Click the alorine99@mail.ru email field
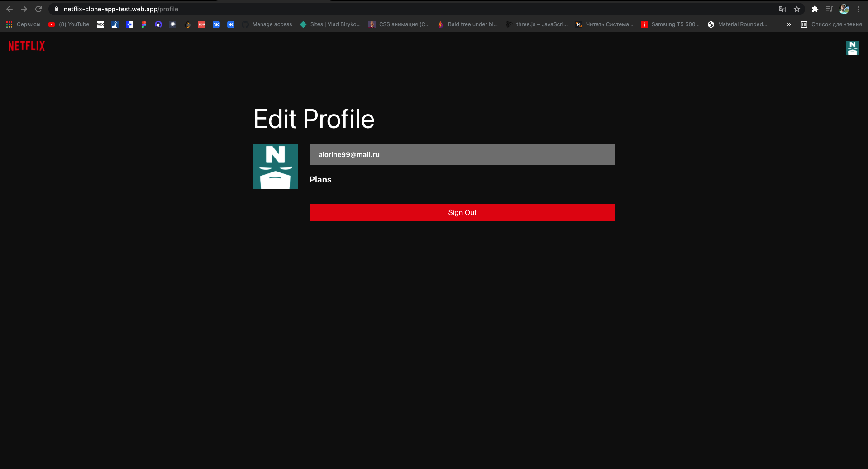The width and height of the screenshot is (868, 469). coord(462,154)
